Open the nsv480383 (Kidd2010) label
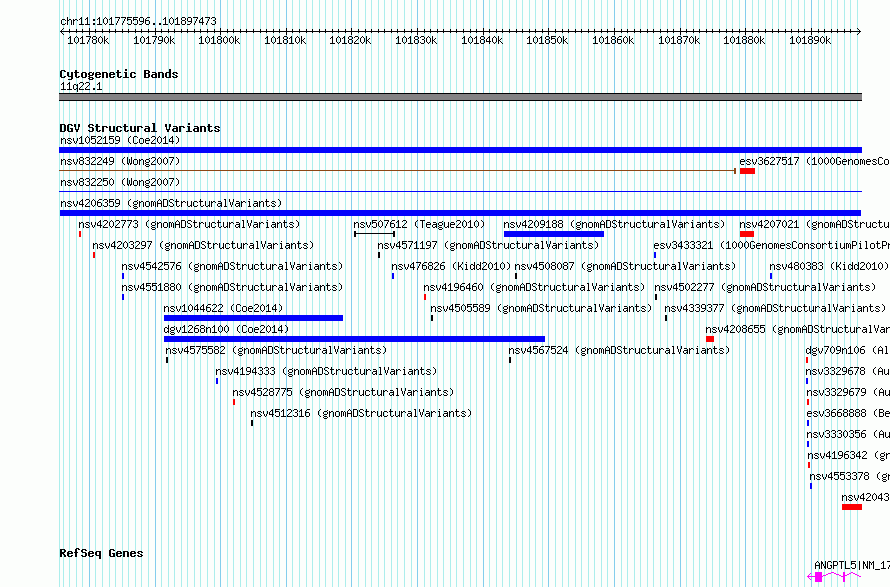 [829, 266]
